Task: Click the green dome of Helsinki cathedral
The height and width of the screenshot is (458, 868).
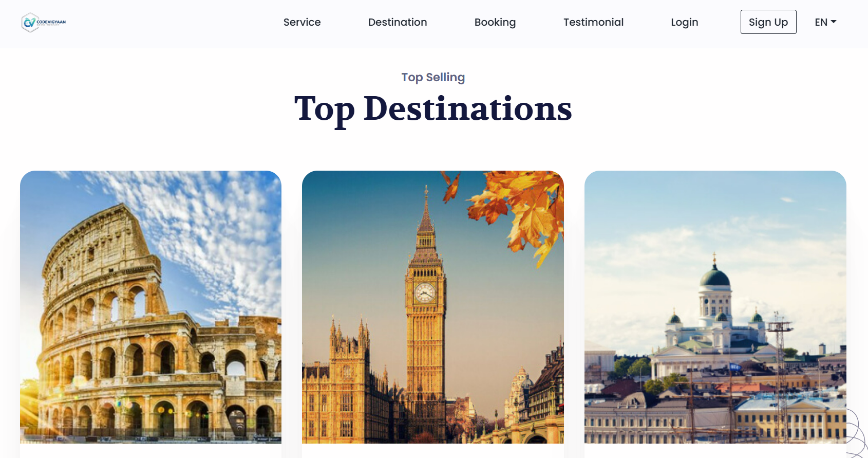Action: pyautogui.click(x=714, y=278)
